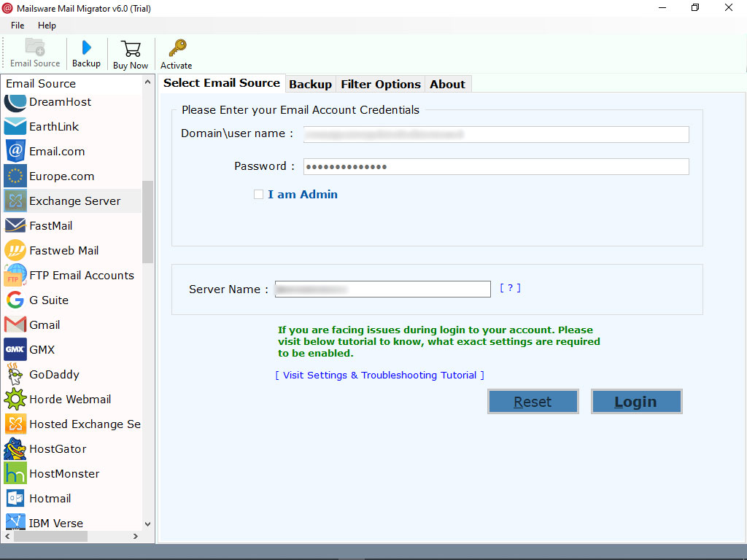Switch to the Filter Options tab
The width and height of the screenshot is (747, 560).
381,85
